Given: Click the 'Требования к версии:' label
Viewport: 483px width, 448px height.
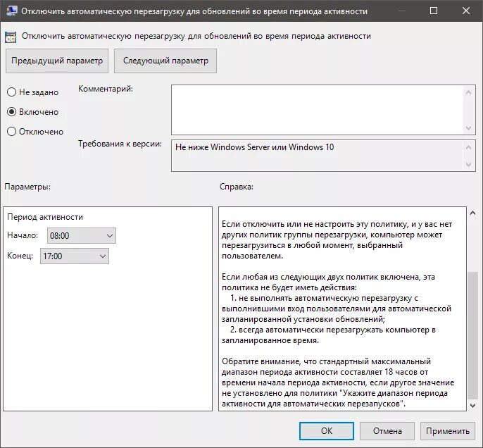Looking at the screenshot, I should coord(120,144).
